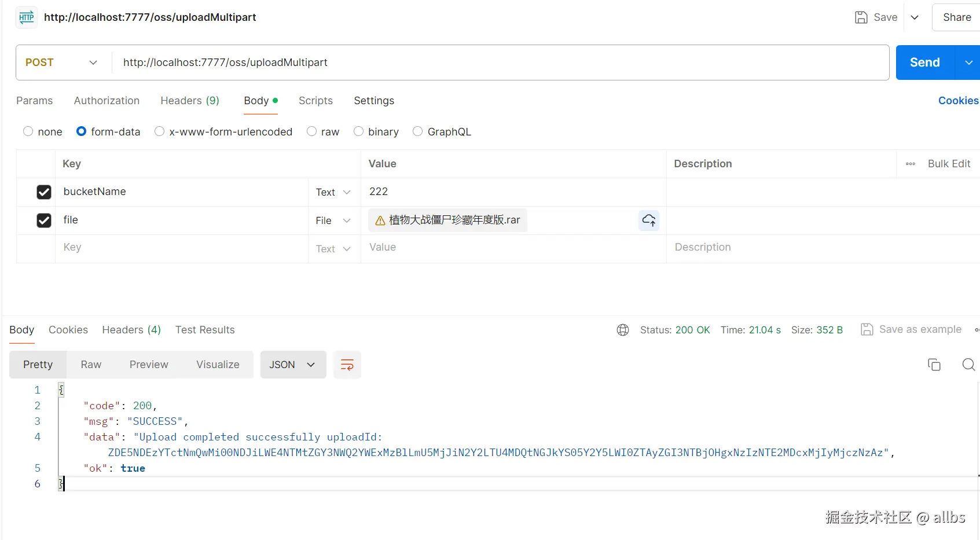Switch to the Params tab
980x540 pixels.
coord(35,101)
